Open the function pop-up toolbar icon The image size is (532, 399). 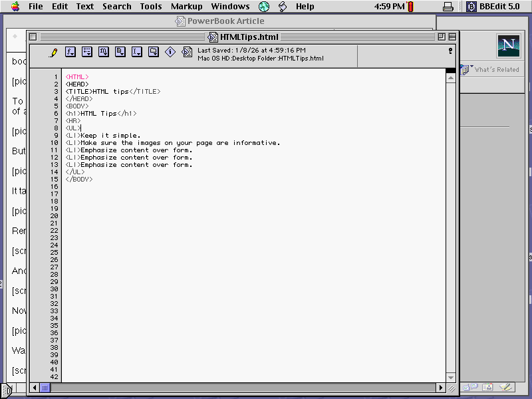tap(70, 52)
